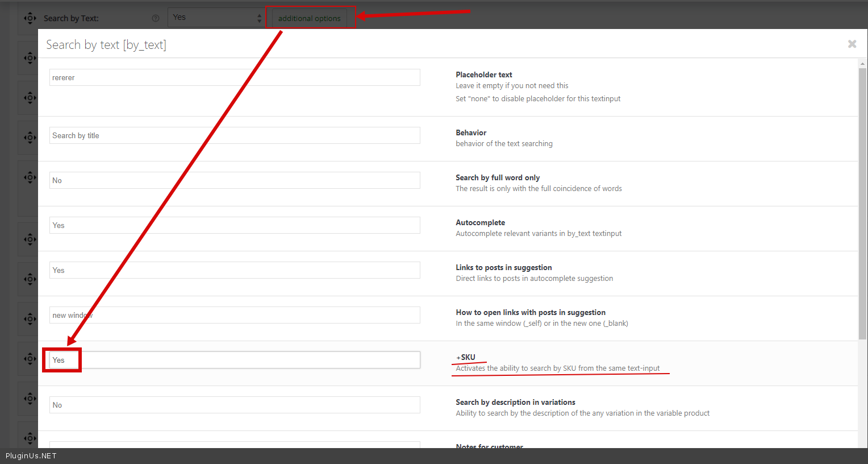Close the Search by text popup
The height and width of the screenshot is (464, 868).
pyautogui.click(x=852, y=44)
